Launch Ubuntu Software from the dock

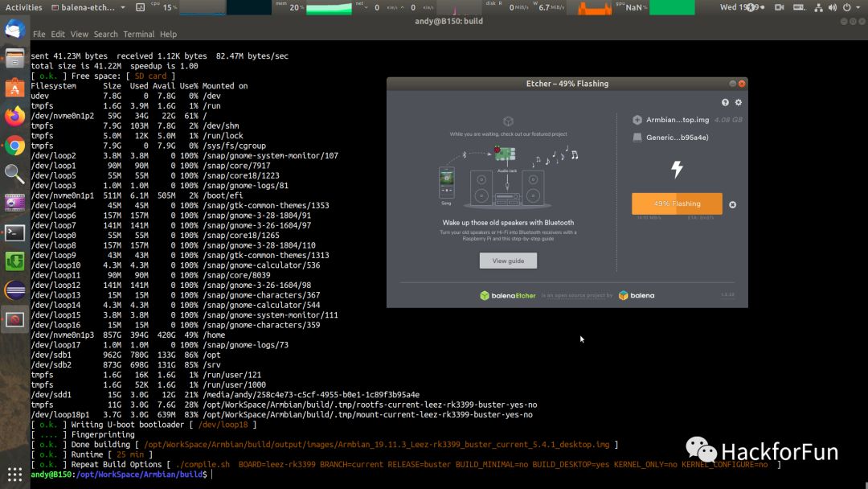click(15, 88)
